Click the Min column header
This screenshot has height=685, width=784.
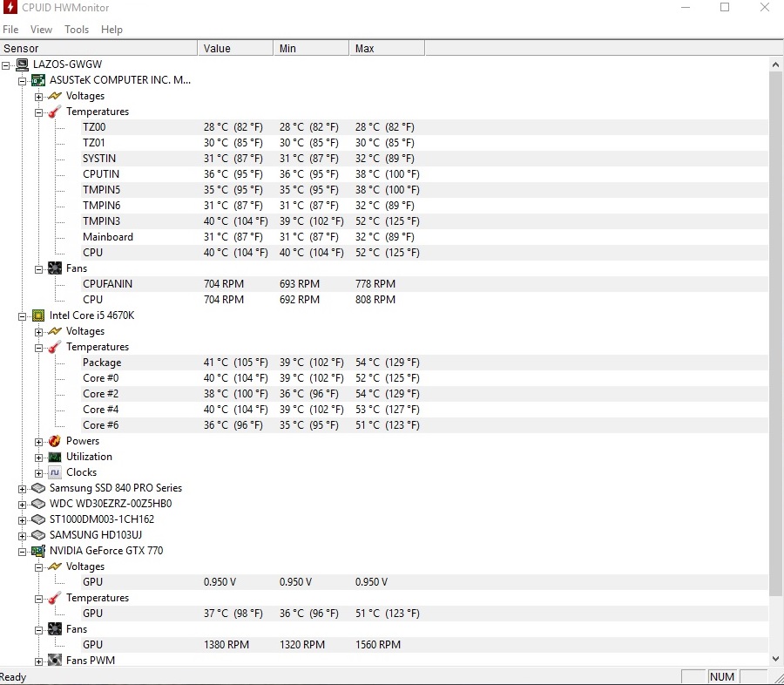pyautogui.click(x=311, y=49)
